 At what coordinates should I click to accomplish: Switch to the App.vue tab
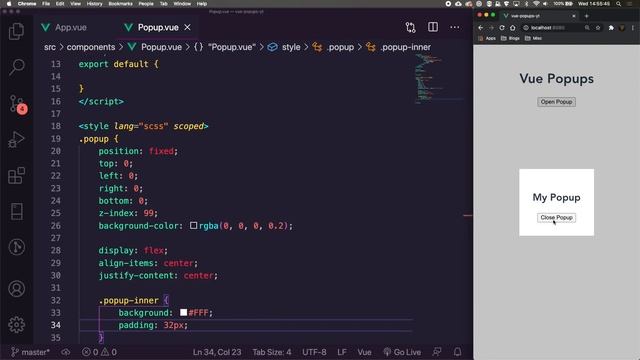pos(65,27)
